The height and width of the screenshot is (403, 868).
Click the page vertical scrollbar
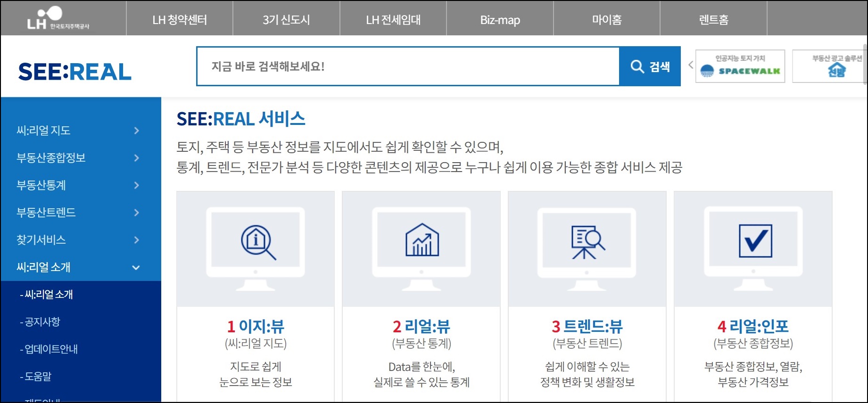pos(865,64)
